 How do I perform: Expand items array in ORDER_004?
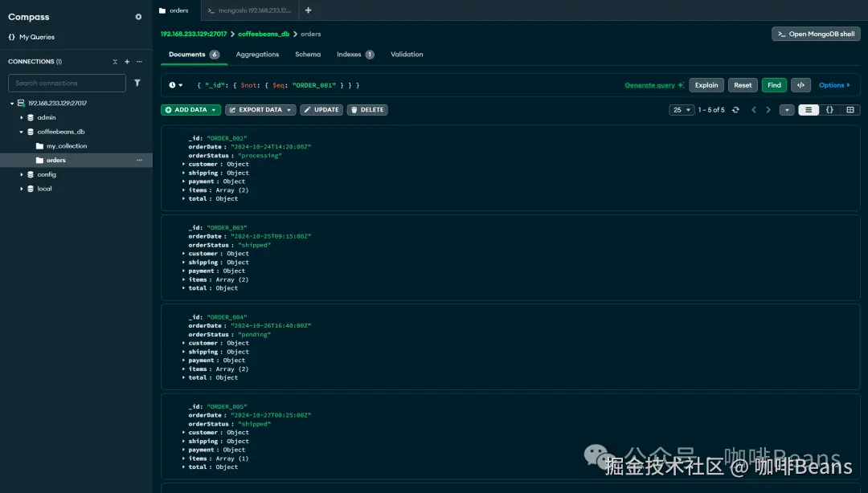(x=184, y=369)
